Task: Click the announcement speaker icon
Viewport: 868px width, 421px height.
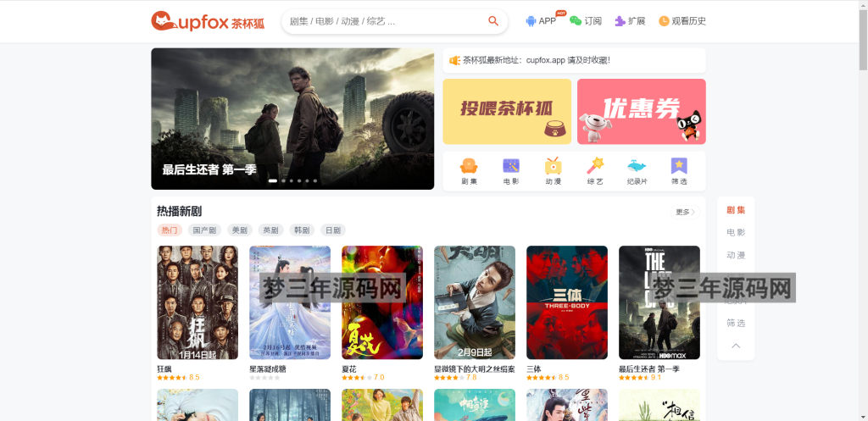Action: coord(454,60)
